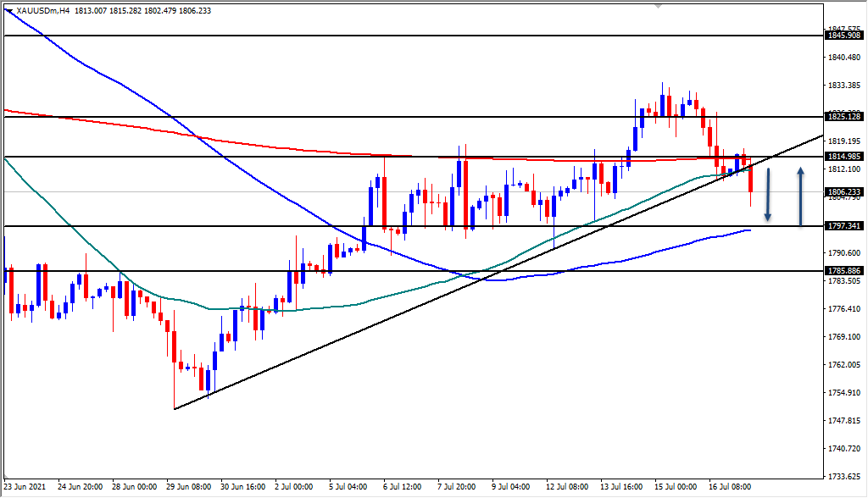Click the OHLC values in chart header
The height and width of the screenshot is (498, 868).
click(x=142, y=10)
